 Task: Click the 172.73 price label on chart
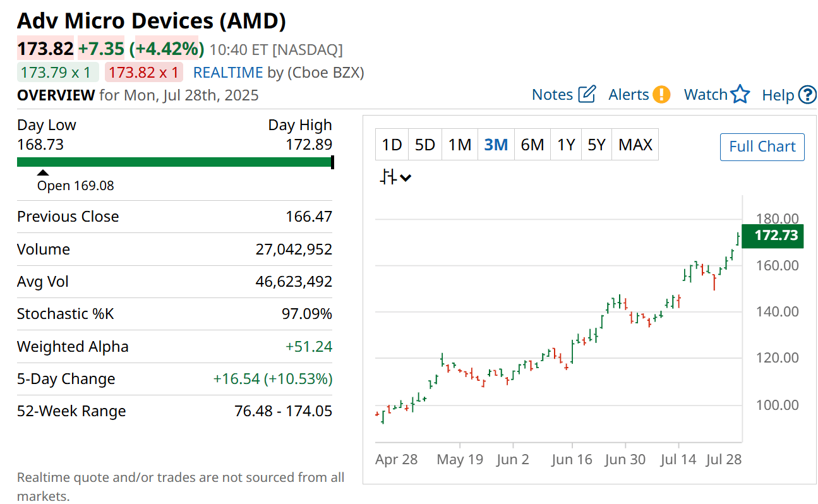click(773, 236)
